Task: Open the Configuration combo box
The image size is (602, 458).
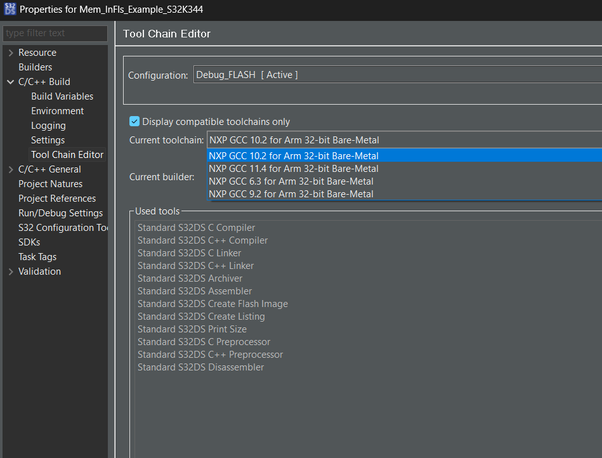Action: click(x=397, y=75)
